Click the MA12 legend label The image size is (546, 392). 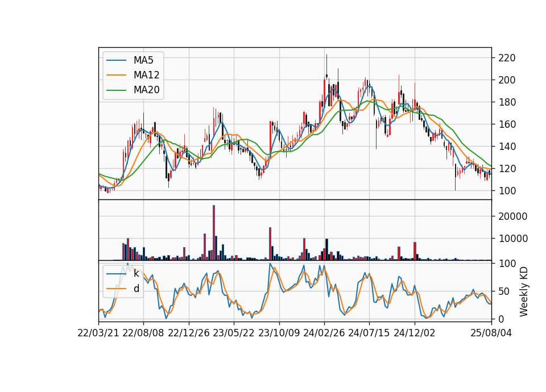coord(146,75)
